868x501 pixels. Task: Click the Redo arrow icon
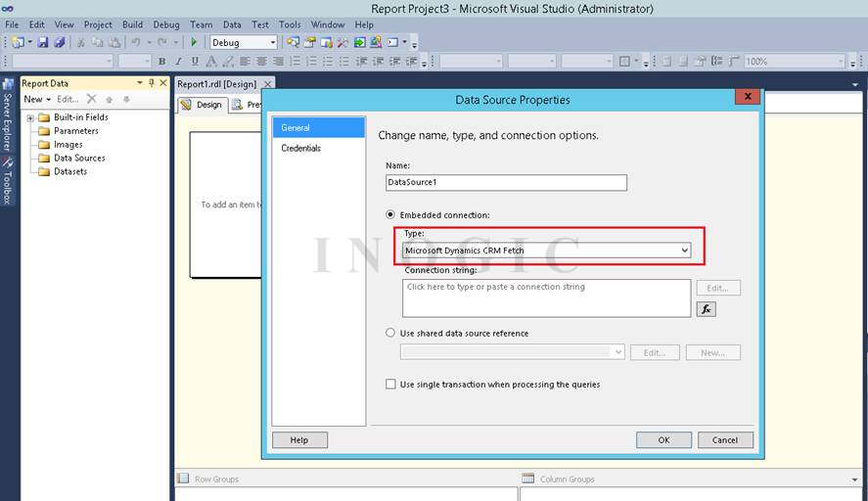pos(162,42)
